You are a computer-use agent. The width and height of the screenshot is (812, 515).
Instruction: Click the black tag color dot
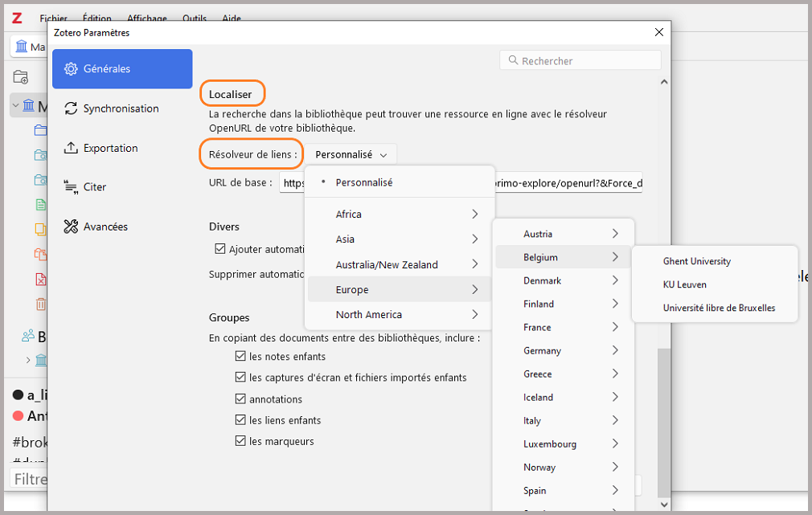[x=18, y=395]
